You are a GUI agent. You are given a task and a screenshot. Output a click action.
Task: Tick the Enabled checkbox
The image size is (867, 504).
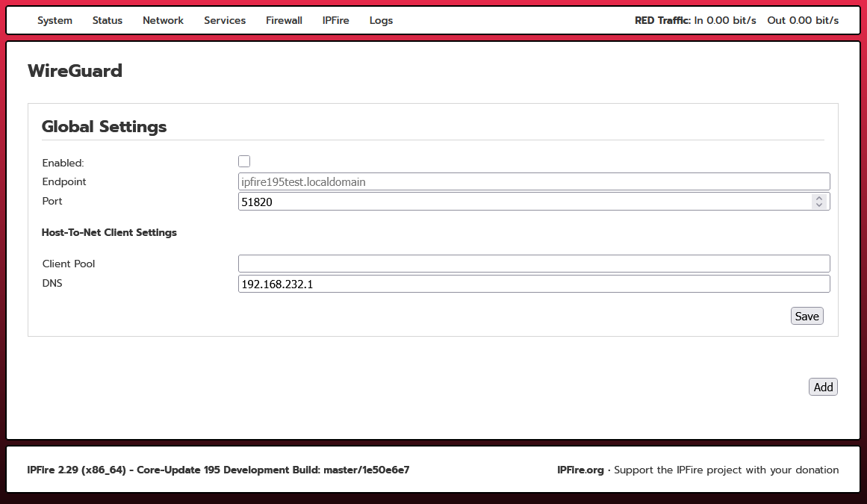[244, 161]
